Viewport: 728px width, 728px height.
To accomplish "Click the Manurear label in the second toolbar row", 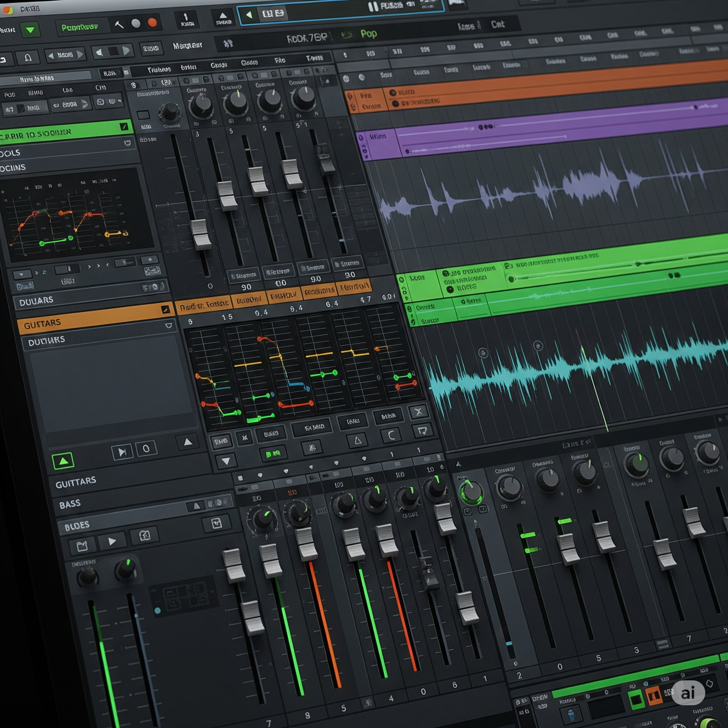I will (187, 45).
